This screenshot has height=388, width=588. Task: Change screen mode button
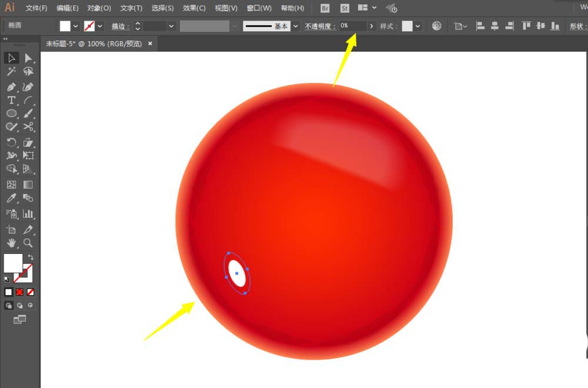19,319
